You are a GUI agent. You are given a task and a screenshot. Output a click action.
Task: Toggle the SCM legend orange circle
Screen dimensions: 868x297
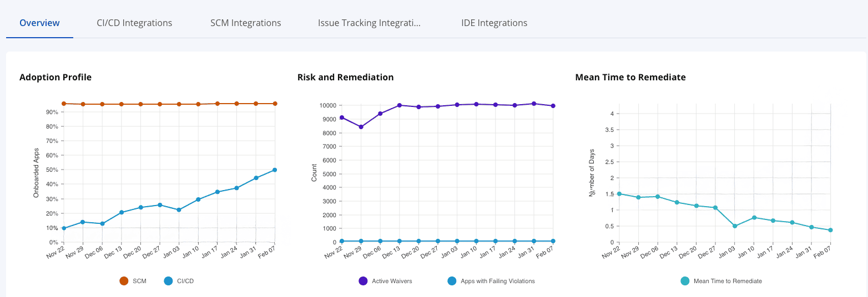coord(124,281)
